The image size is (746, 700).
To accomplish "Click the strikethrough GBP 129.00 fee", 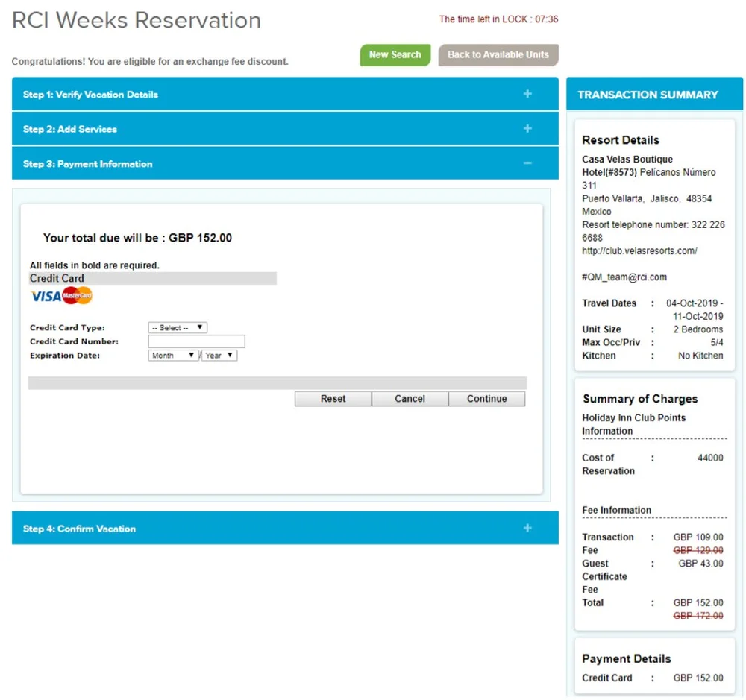I will coord(698,550).
